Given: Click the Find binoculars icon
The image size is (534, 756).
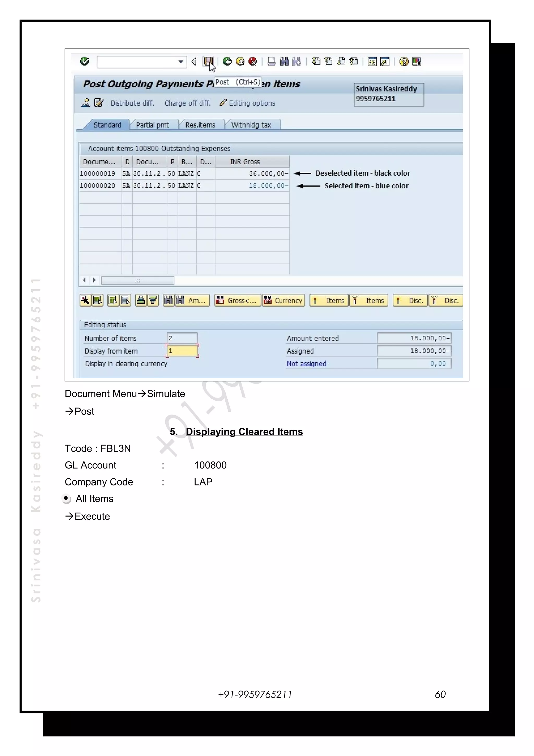Looking at the screenshot, I should pyautogui.click(x=284, y=62).
